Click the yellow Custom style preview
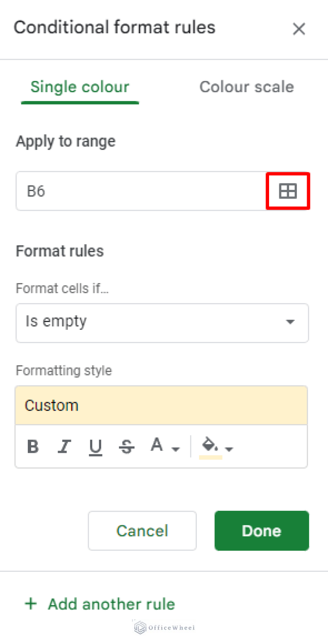328x644 pixels. (x=162, y=405)
